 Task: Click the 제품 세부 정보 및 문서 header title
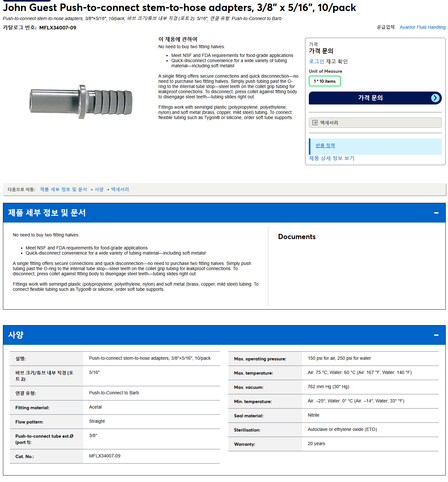pos(47,213)
